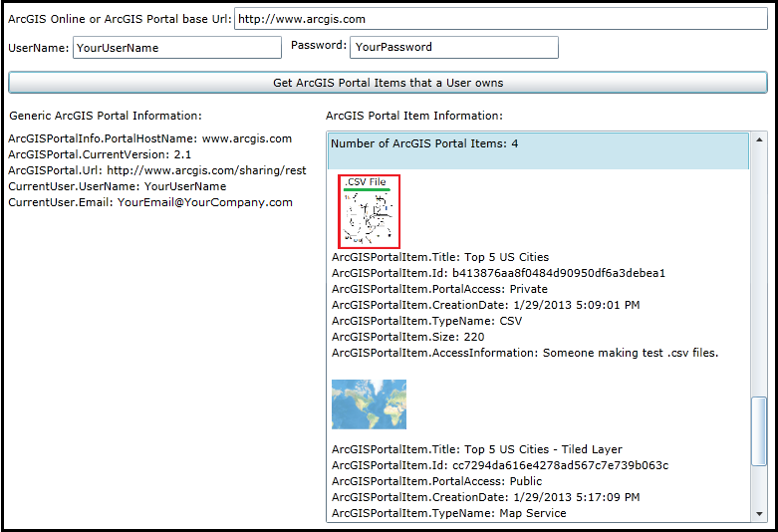Select the TypeName: Map Service line
Screen dimensions: 778x532
coord(448,513)
